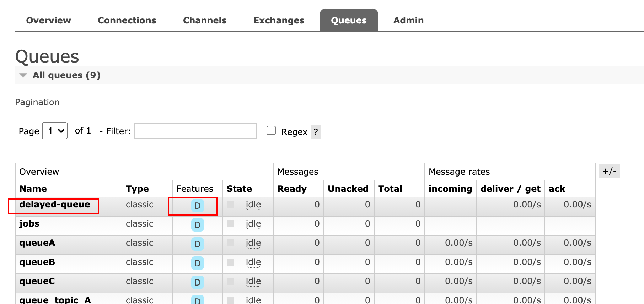
Task: Click the Regex help question mark
Action: (316, 132)
